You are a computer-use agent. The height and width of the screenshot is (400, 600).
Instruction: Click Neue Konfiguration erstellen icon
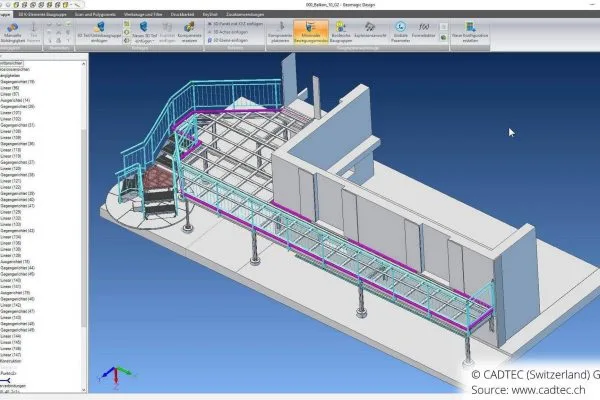[x=470, y=27]
